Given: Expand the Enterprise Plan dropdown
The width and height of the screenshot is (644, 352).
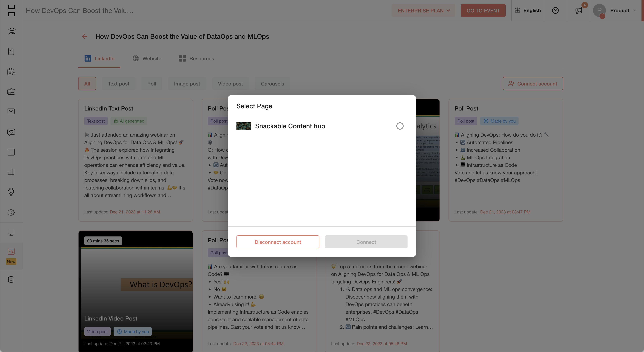Looking at the screenshot, I should click(x=424, y=10).
